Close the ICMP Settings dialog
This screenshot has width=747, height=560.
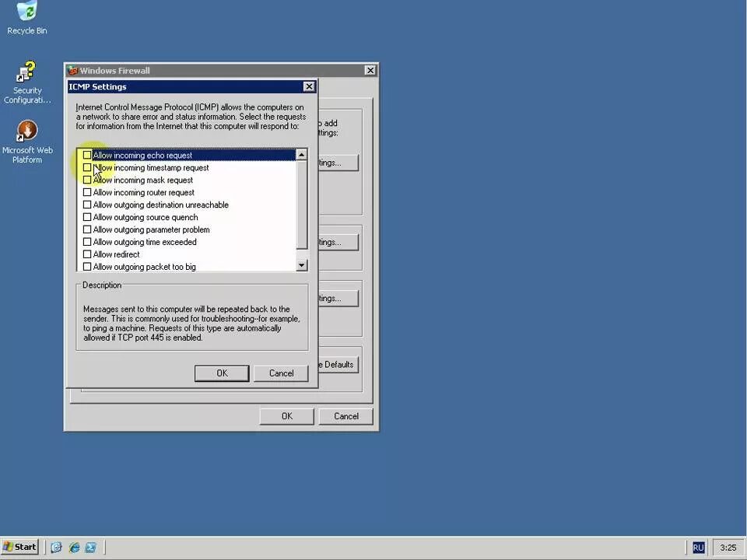coord(309,86)
